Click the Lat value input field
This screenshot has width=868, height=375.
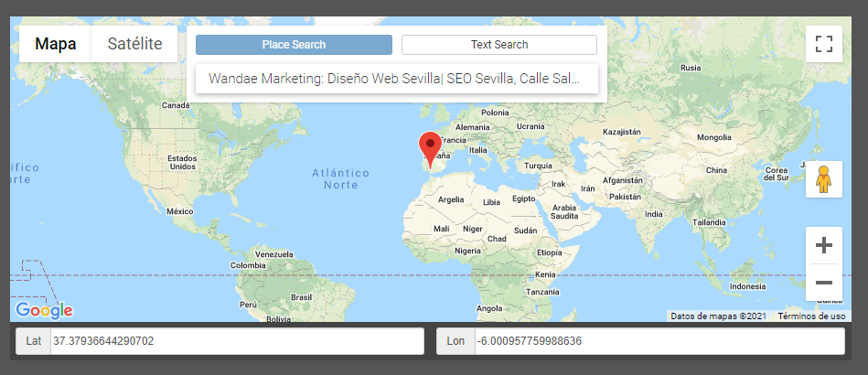point(237,341)
